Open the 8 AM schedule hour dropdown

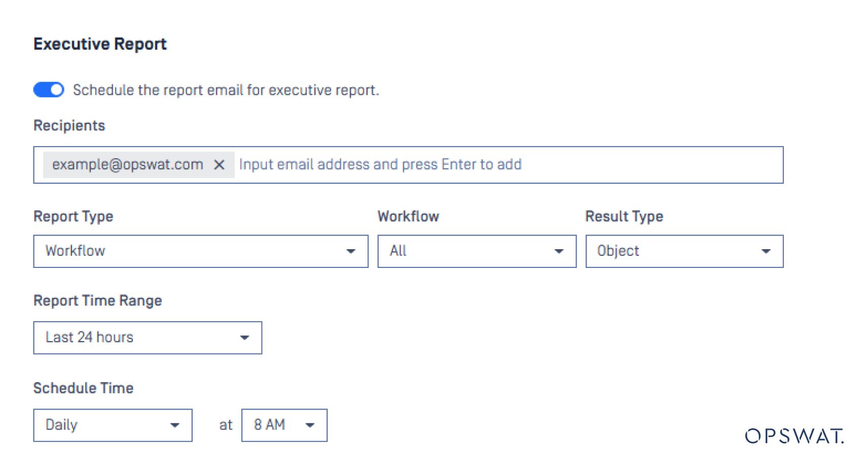coord(276,425)
